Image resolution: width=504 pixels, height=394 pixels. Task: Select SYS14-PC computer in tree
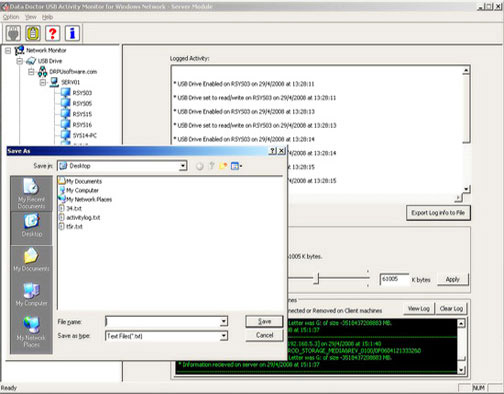click(84, 136)
